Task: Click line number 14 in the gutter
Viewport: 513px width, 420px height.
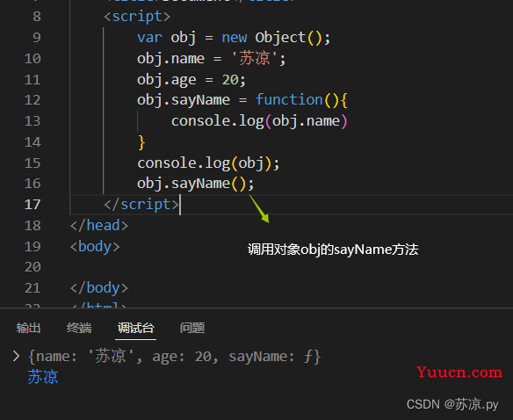Action: click(x=33, y=142)
